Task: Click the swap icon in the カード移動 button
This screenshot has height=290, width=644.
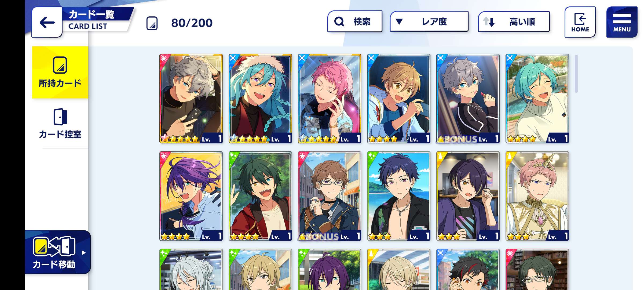Action: 54,246
